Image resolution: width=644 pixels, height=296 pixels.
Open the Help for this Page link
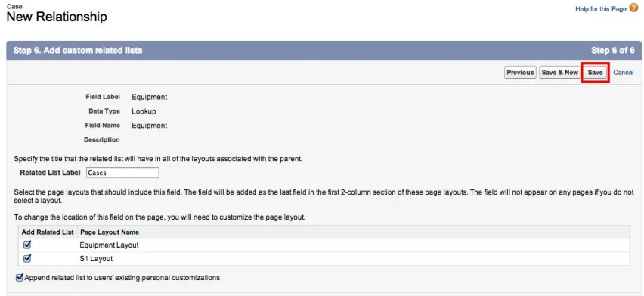pyautogui.click(x=600, y=8)
